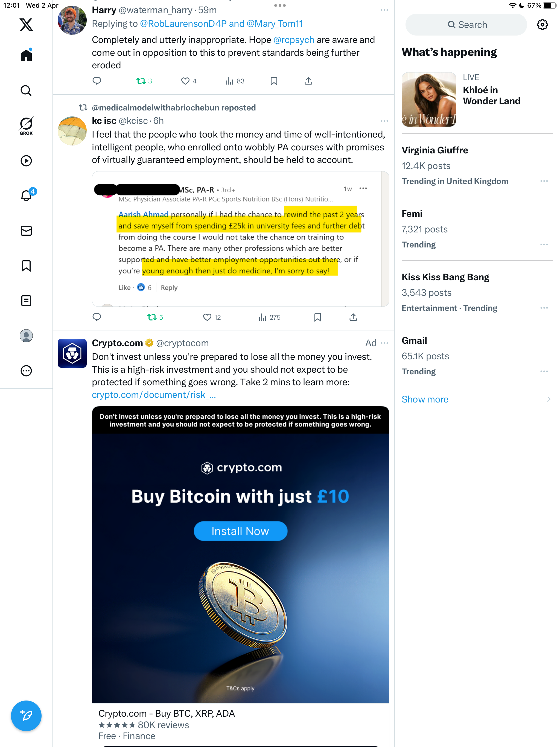The image size is (560, 747).
Task: Open the Bookmarks sidebar icon
Action: point(26,266)
